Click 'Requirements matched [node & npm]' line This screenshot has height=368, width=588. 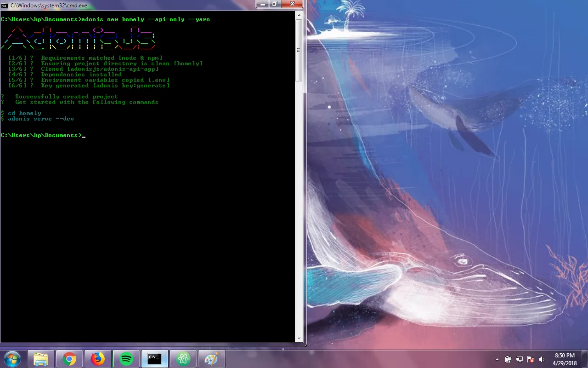85,58
